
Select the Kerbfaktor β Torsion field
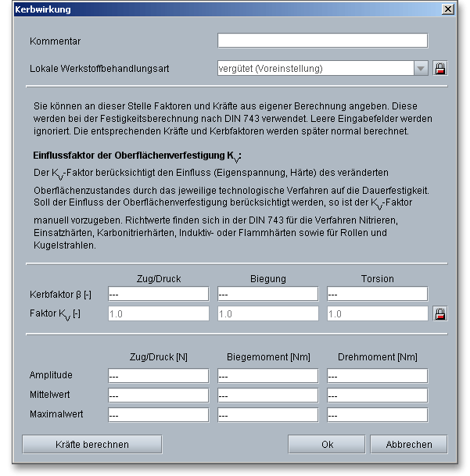[377, 294]
